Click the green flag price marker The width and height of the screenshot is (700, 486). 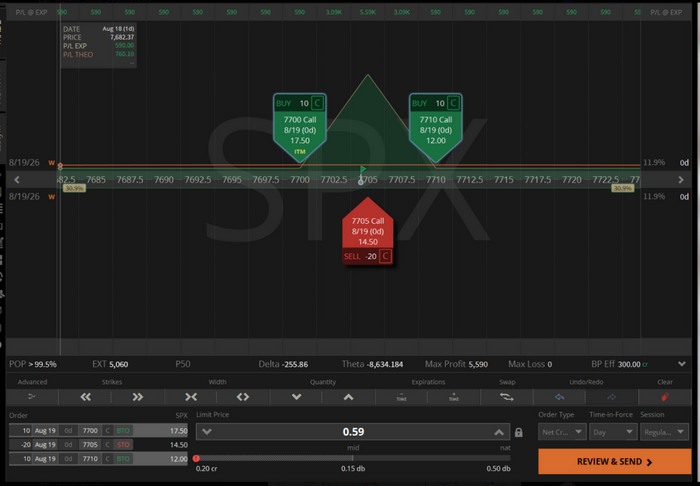tap(363, 170)
